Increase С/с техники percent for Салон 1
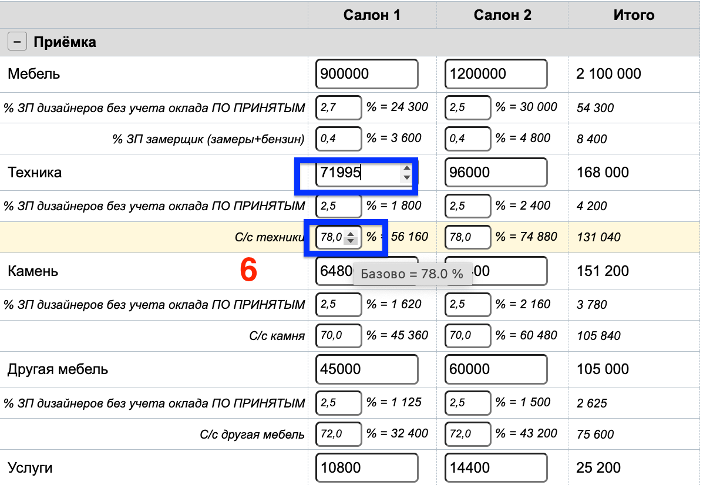 350,233
